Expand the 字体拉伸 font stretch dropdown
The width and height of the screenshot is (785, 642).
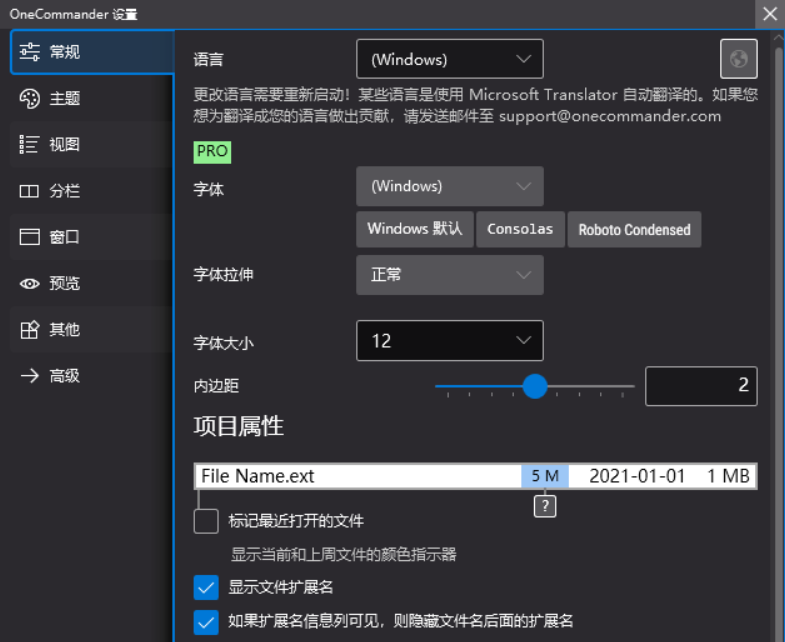point(450,275)
